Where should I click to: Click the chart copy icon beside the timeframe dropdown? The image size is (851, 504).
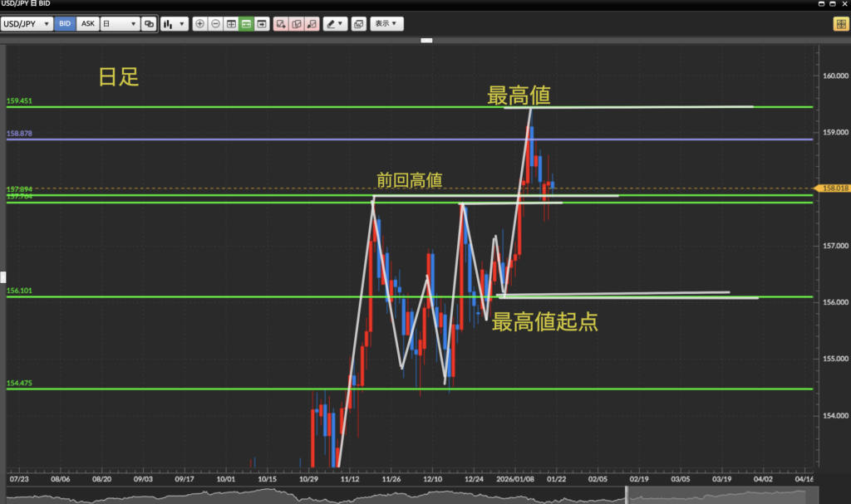tap(149, 24)
